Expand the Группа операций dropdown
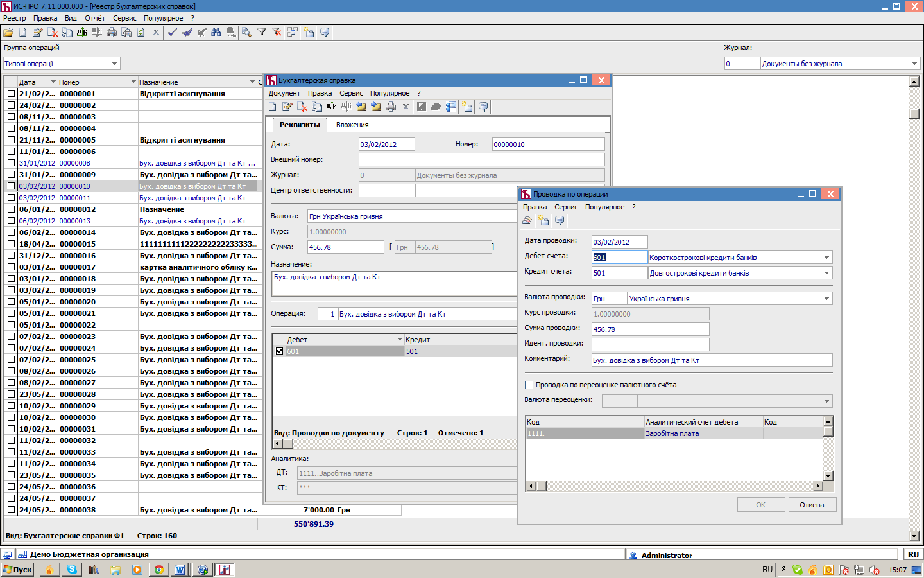Viewport: 924px width, 578px height. [115, 64]
